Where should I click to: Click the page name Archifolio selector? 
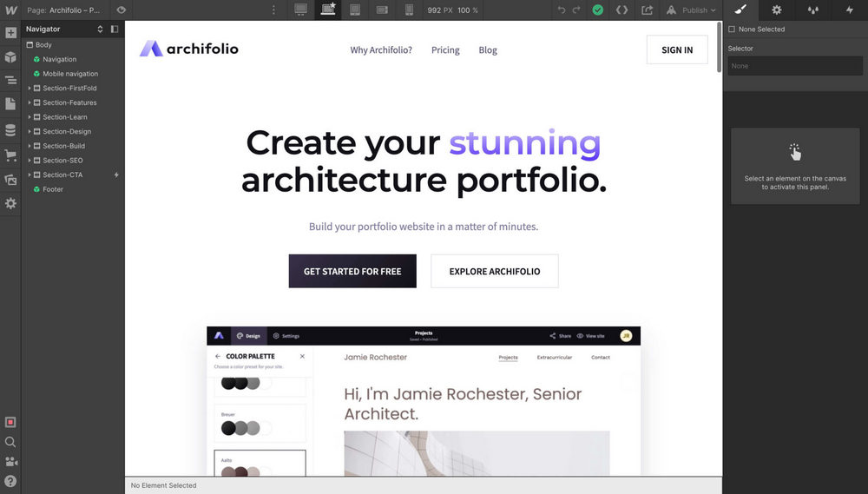63,10
